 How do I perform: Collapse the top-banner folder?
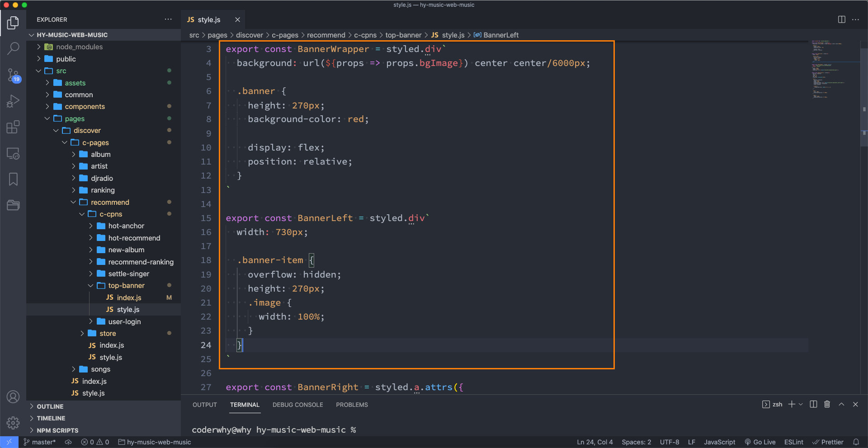click(x=126, y=286)
